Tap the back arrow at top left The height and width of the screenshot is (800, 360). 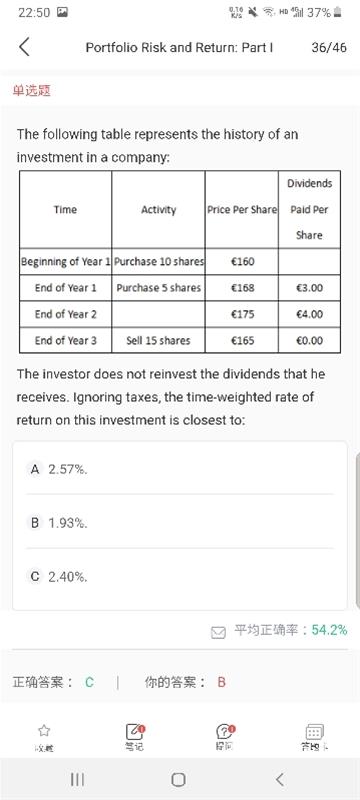tap(24, 47)
